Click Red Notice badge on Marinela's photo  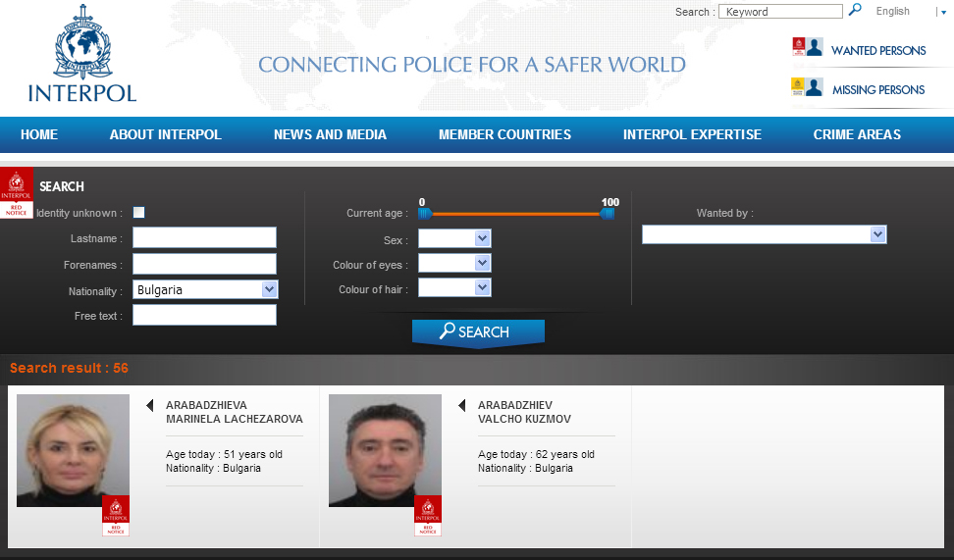[x=116, y=516]
